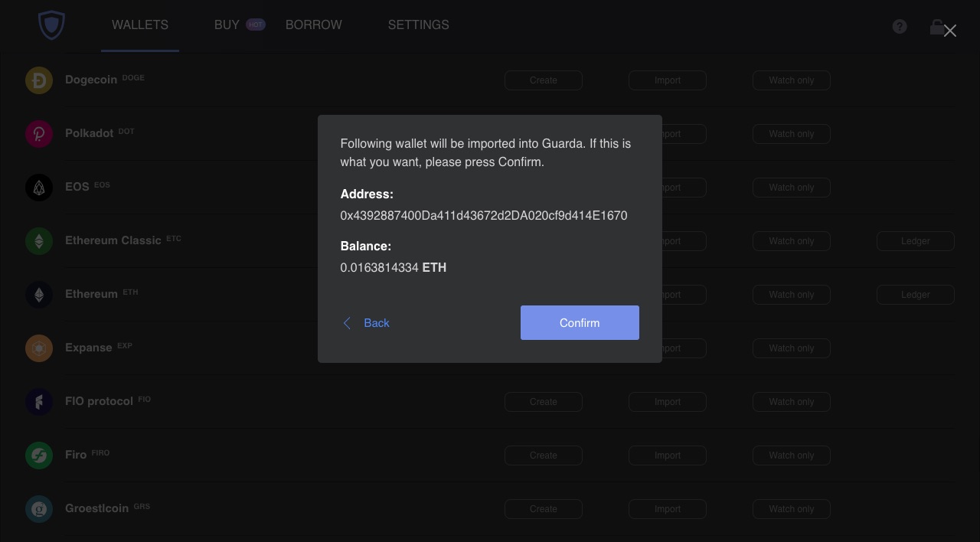
Task: Click Ledger button for Ethereum
Action: coord(916,295)
